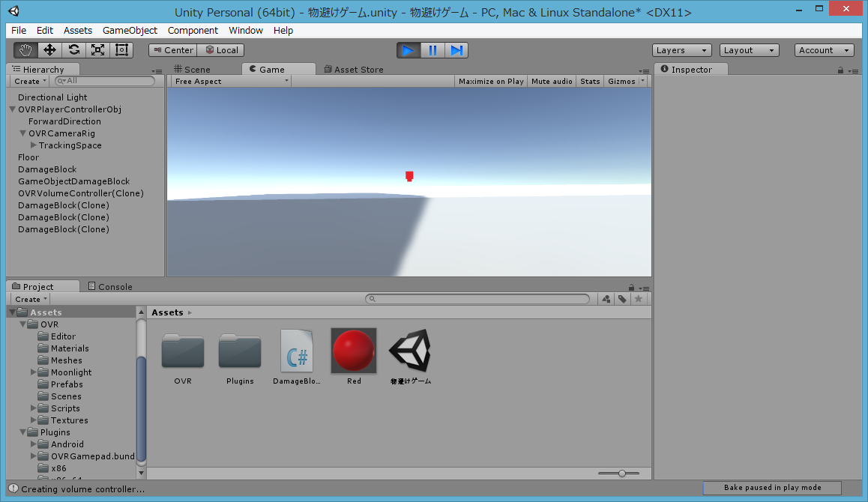Toggle the Inspector lock icon
This screenshot has height=502, width=868.
tap(840, 70)
